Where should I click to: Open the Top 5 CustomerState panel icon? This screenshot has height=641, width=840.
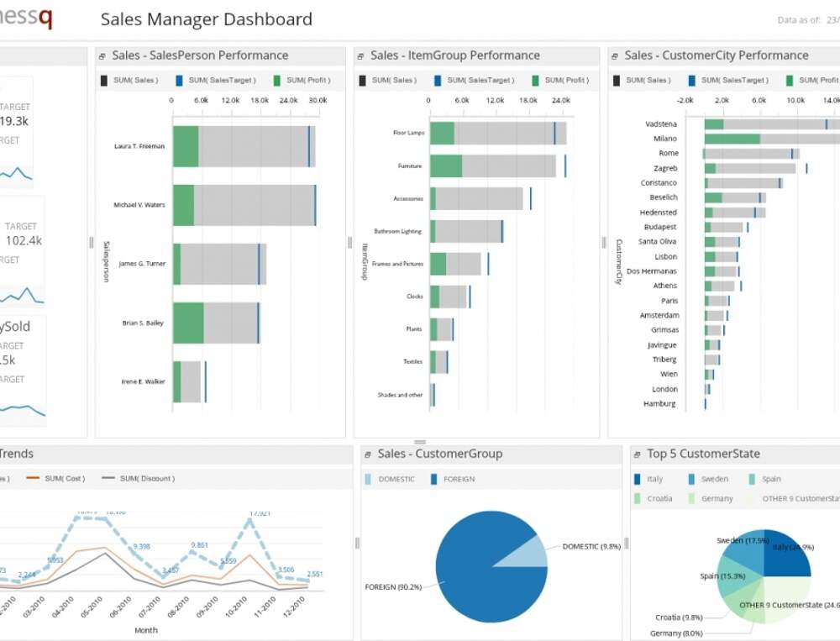pos(638,454)
